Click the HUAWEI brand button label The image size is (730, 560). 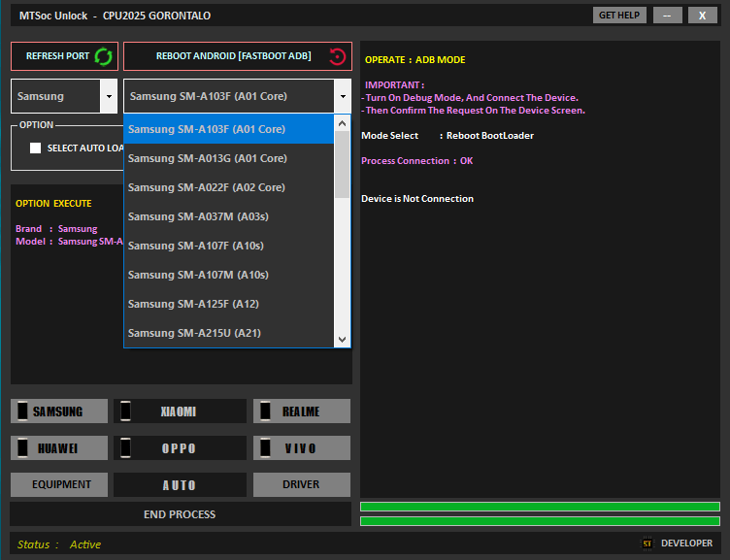(57, 448)
